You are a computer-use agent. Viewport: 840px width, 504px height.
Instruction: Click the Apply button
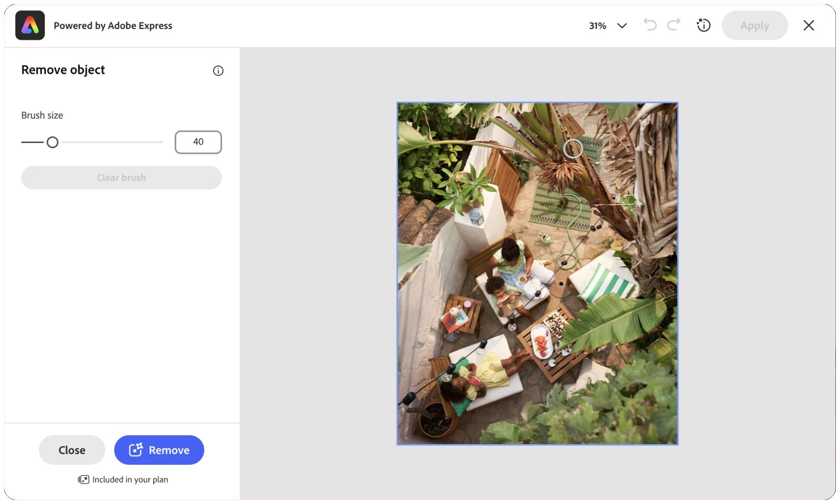(754, 25)
